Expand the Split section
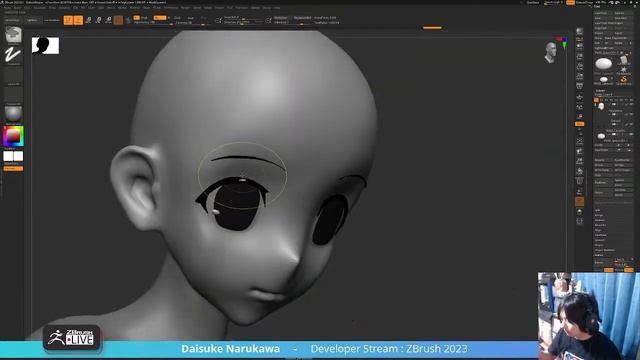The height and width of the screenshot is (360, 640). point(598,210)
